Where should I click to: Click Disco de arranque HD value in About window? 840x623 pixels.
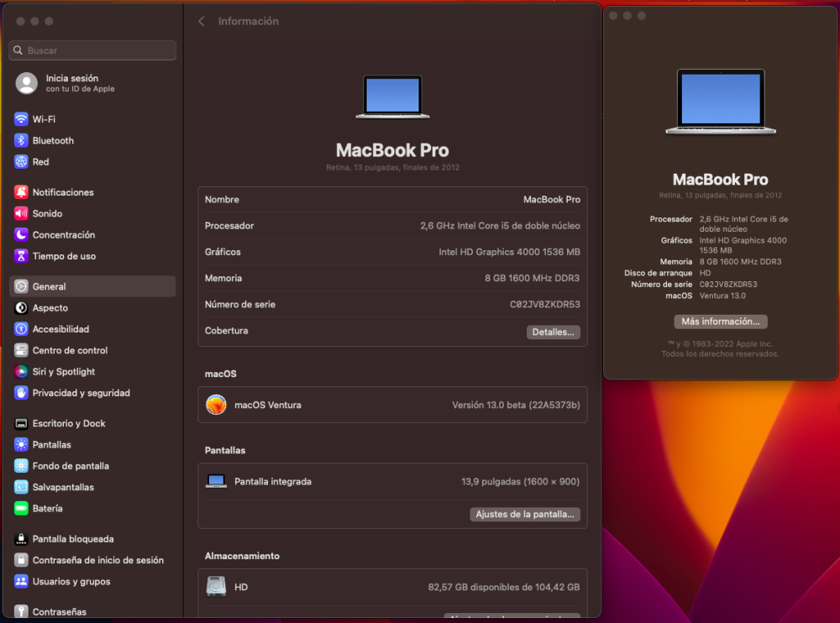coord(705,273)
